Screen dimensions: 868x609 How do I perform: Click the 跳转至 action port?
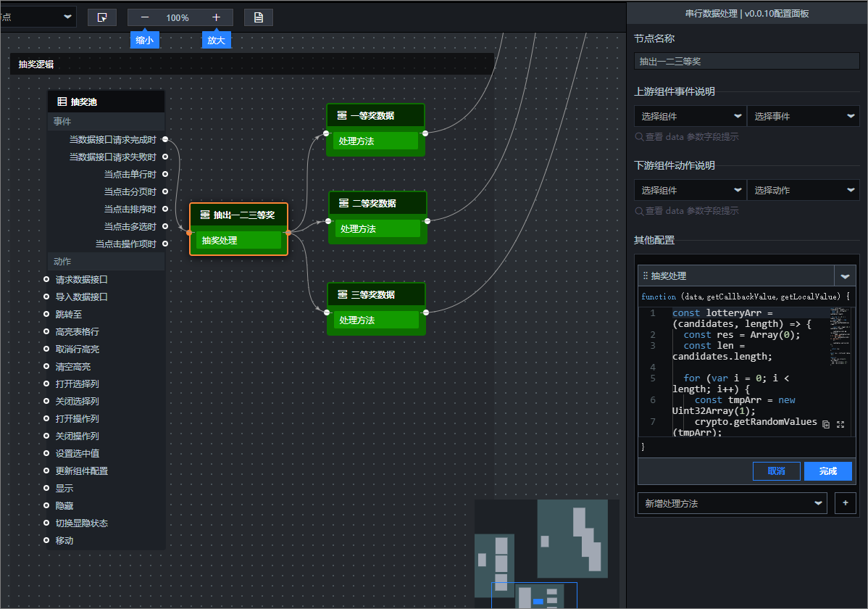coord(46,314)
